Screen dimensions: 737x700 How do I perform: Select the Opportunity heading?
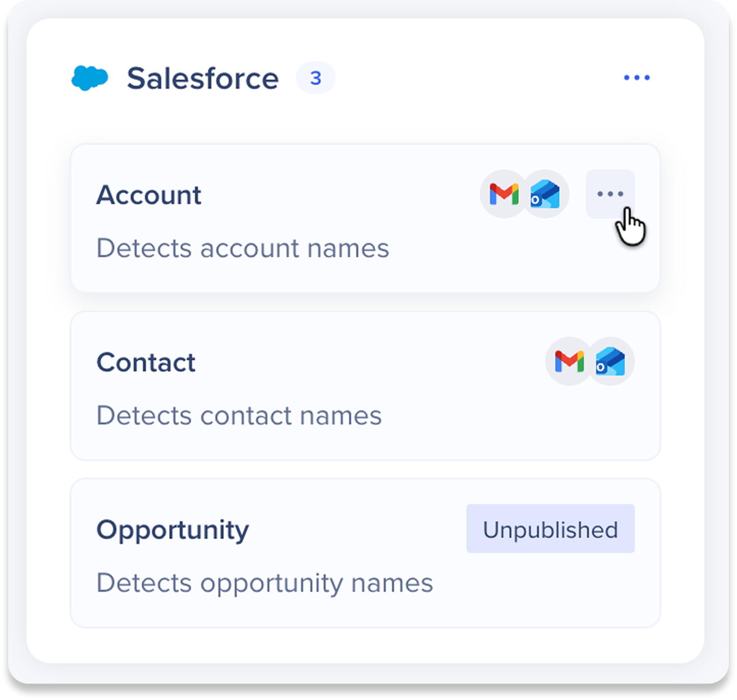coord(173,531)
